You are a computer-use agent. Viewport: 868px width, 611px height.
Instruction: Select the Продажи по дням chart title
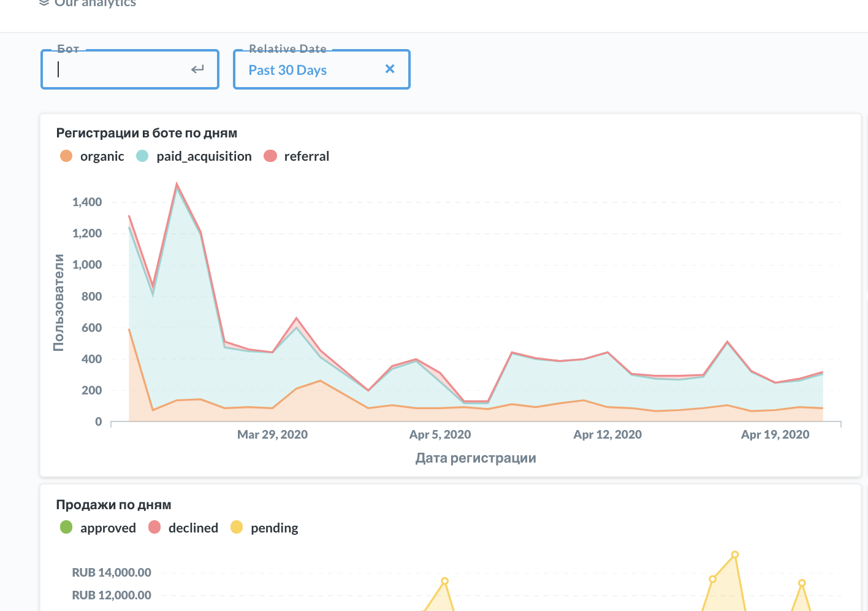click(x=113, y=504)
